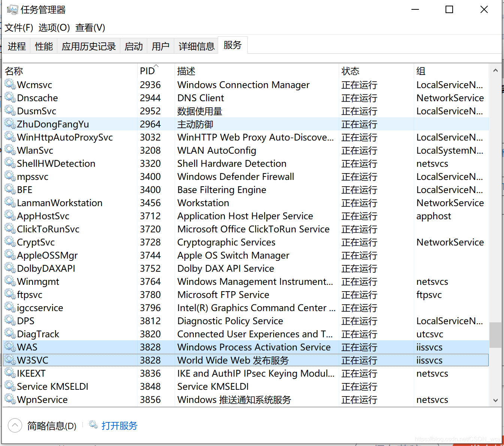Click the AppHostSvc service gear icon

point(10,215)
